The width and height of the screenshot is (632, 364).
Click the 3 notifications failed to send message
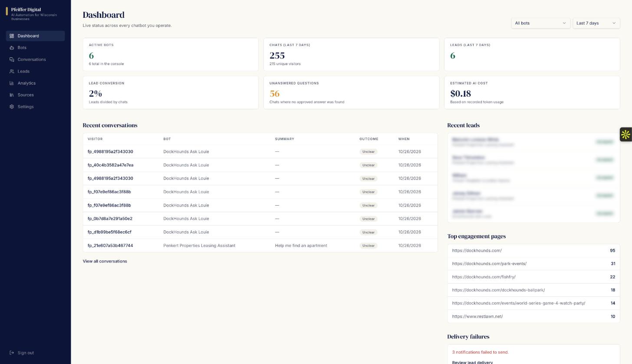(x=480, y=352)
